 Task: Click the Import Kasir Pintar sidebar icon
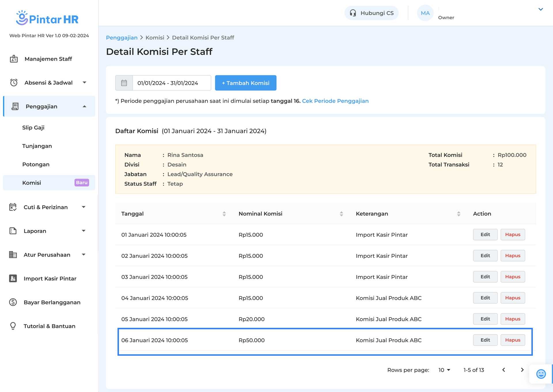pyautogui.click(x=13, y=278)
